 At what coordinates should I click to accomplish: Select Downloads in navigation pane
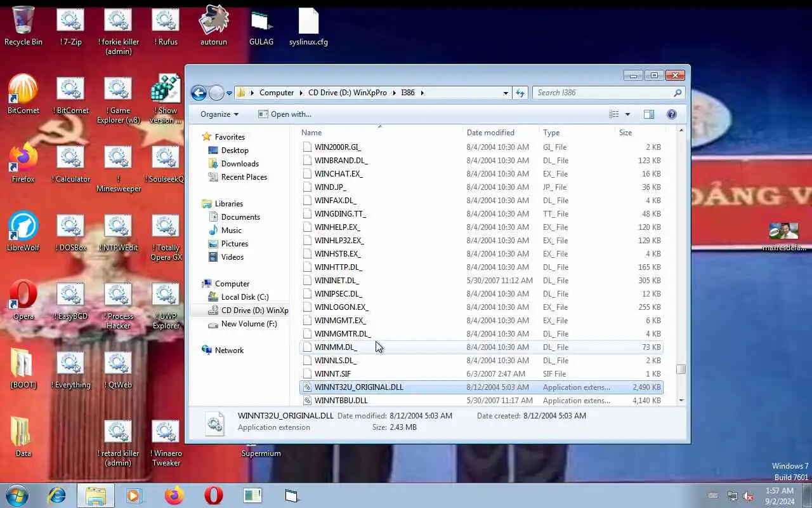coord(240,164)
